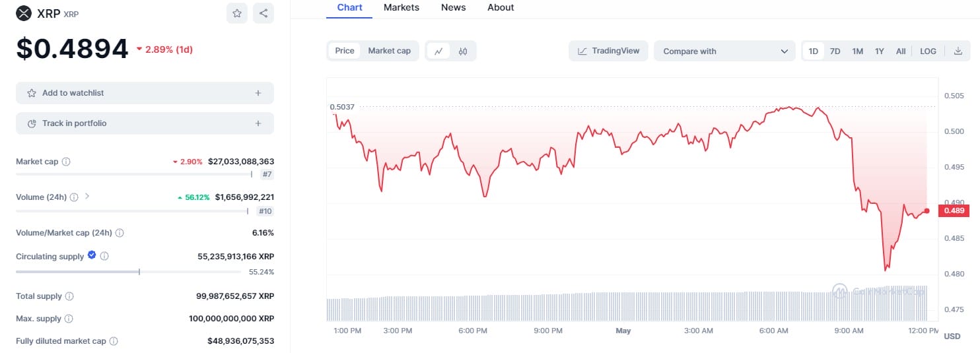Click Total supply info icon
This screenshot has width=980, height=353.
coord(69,296)
